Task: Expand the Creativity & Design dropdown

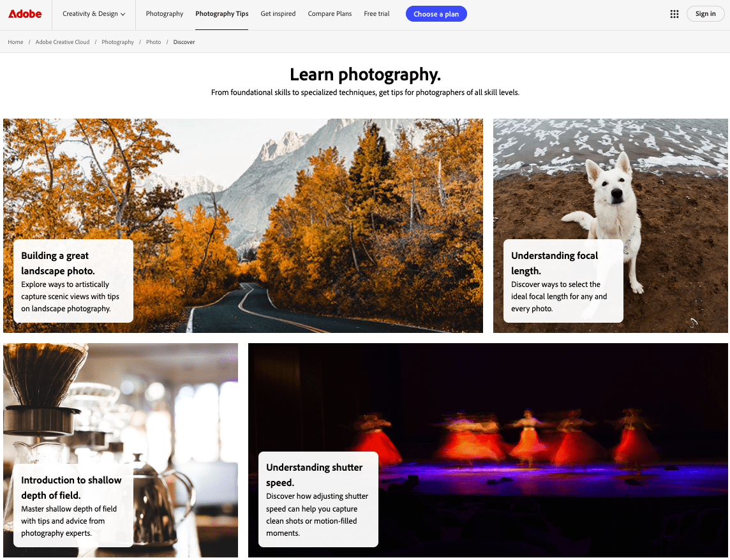Action: [x=94, y=14]
